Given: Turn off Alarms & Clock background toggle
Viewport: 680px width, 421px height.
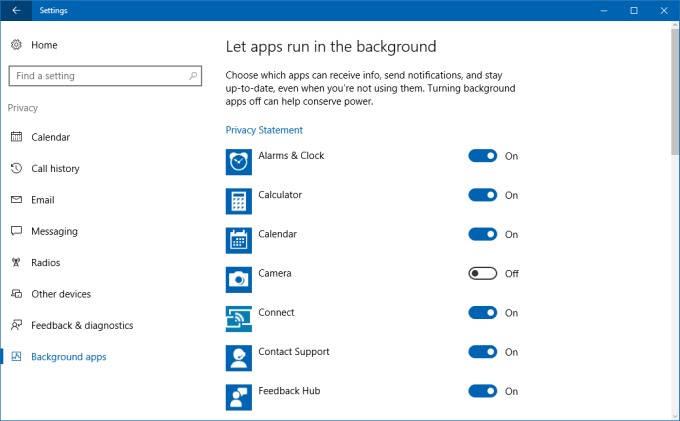Looking at the screenshot, I should click(483, 156).
